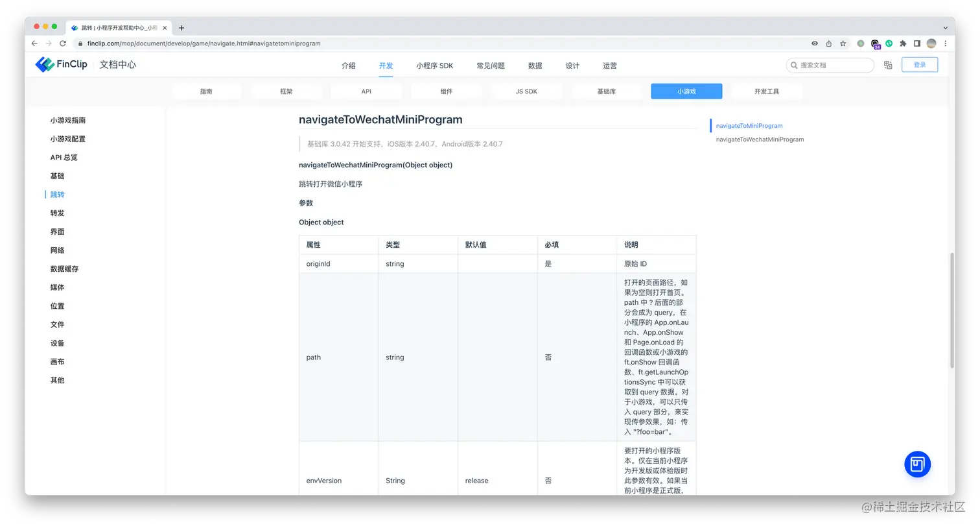Bookmark this page with star icon
Viewport: 980px width, 528px height.
[843, 43]
